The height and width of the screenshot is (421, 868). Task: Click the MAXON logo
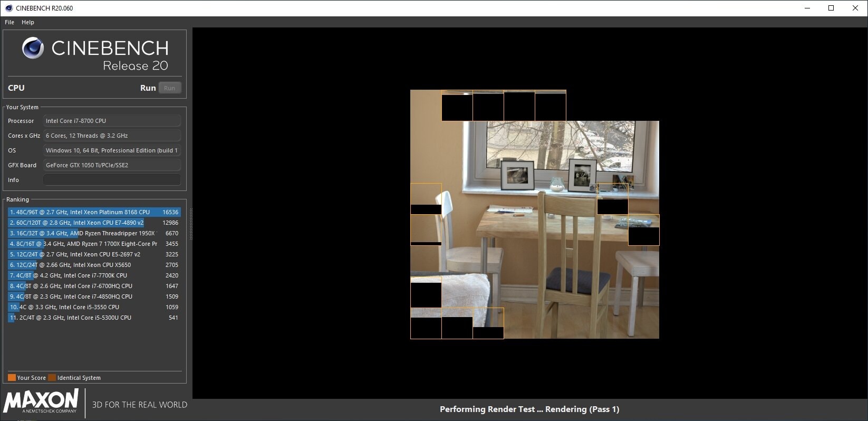click(x=41, y=401)
